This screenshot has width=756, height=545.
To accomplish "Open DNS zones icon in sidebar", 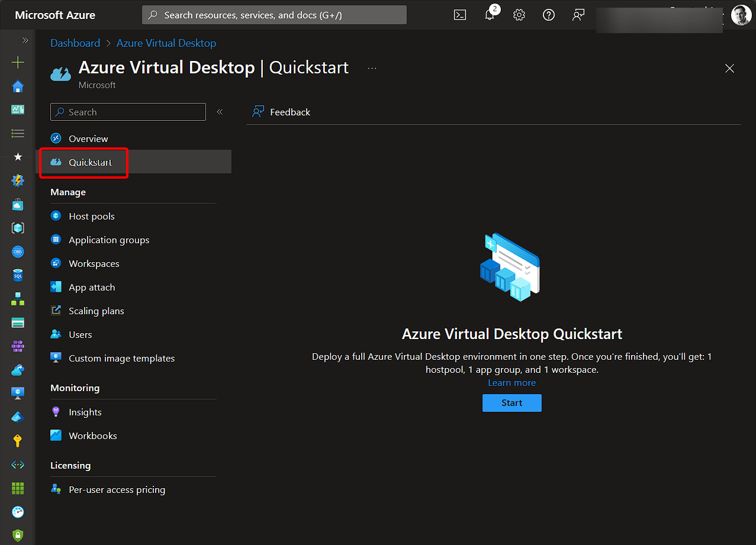I will click(18, 251).
